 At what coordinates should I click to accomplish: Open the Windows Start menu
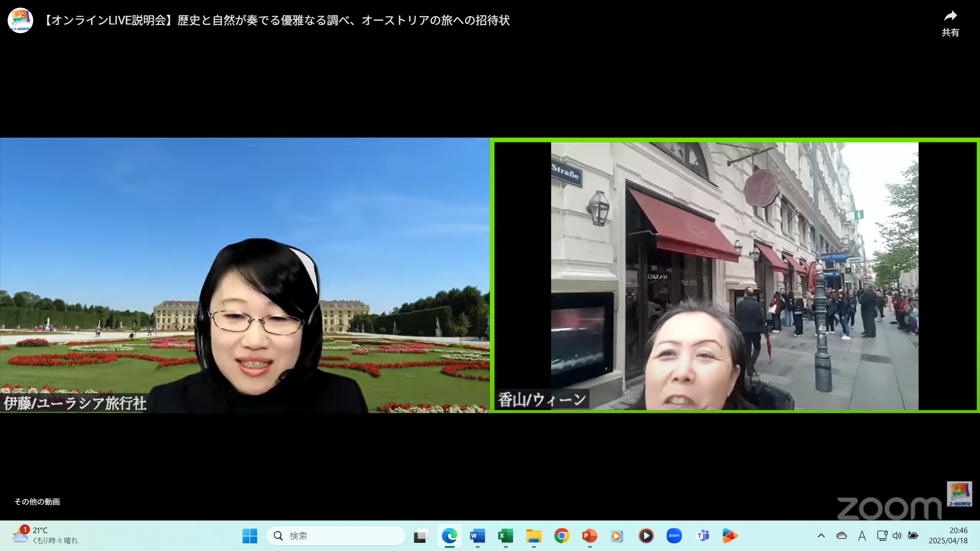[250, 536]
